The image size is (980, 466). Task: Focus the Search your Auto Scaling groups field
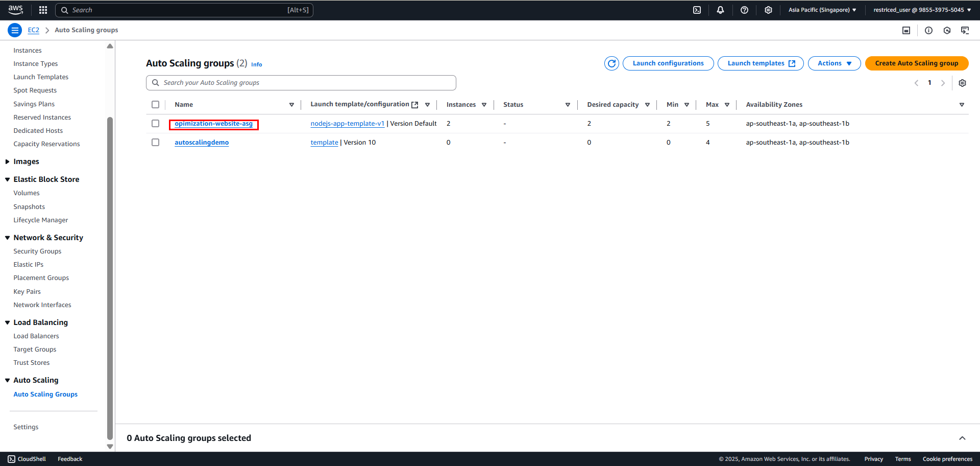click(301, 83)
